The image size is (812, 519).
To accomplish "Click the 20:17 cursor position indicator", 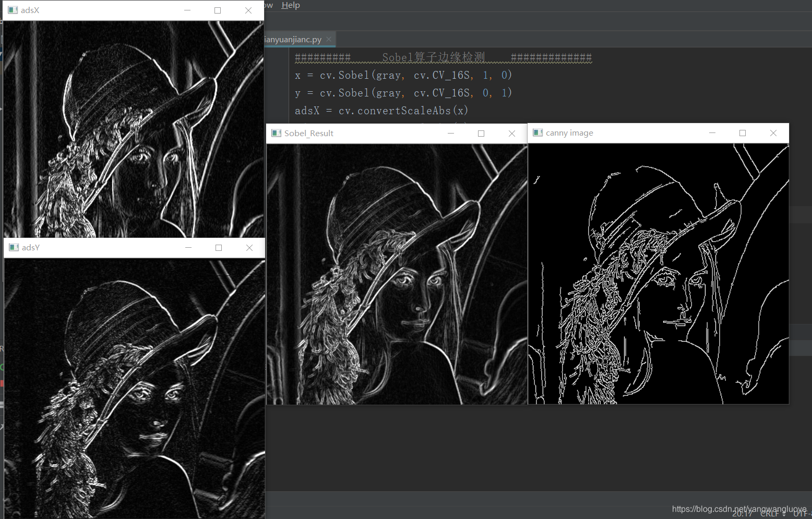I will click(742, 514).
